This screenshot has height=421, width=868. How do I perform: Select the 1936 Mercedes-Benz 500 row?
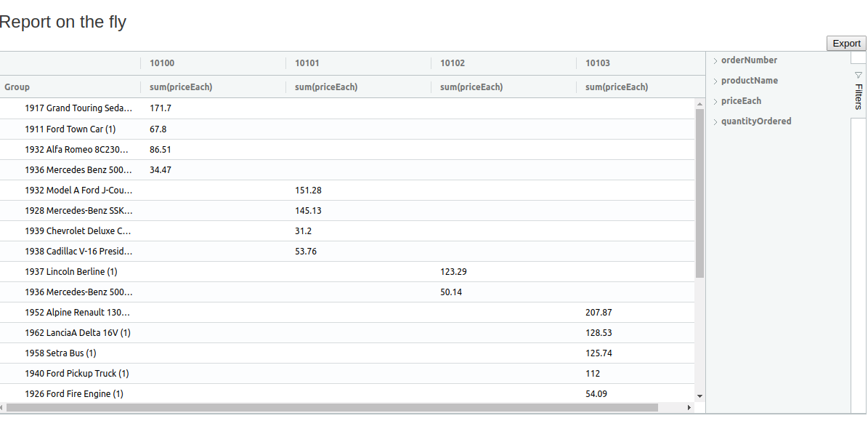click(347, 292)
